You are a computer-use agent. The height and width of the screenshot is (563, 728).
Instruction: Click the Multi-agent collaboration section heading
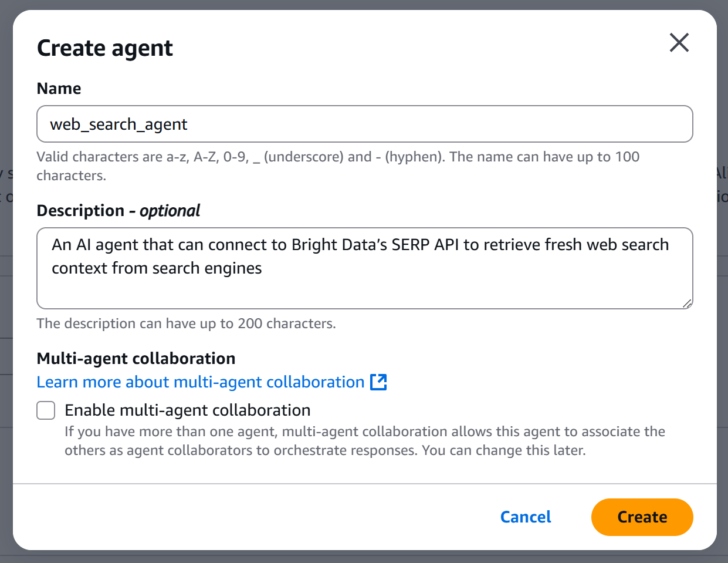tap(136, 358)
